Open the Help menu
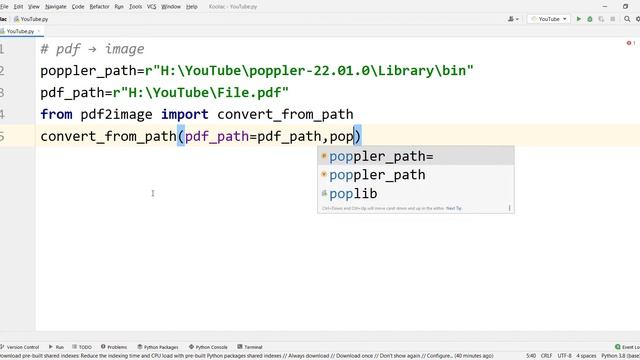Viewport: 640px width, 360px height. click(192, 7)
